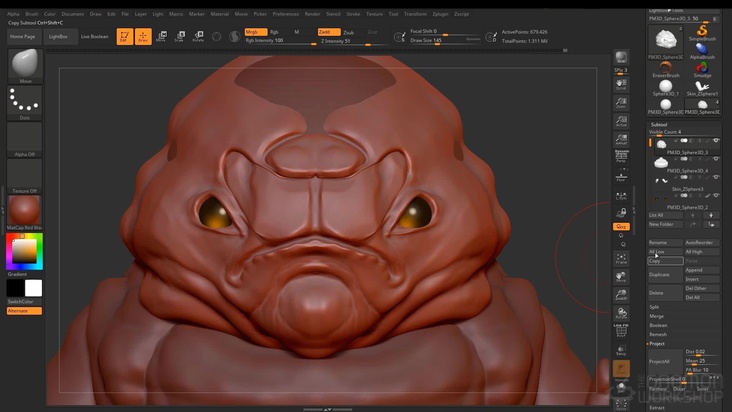Click the Del Other button
Image resolution: width=732 pixels, height=412 pixels.
pos(702,288)
